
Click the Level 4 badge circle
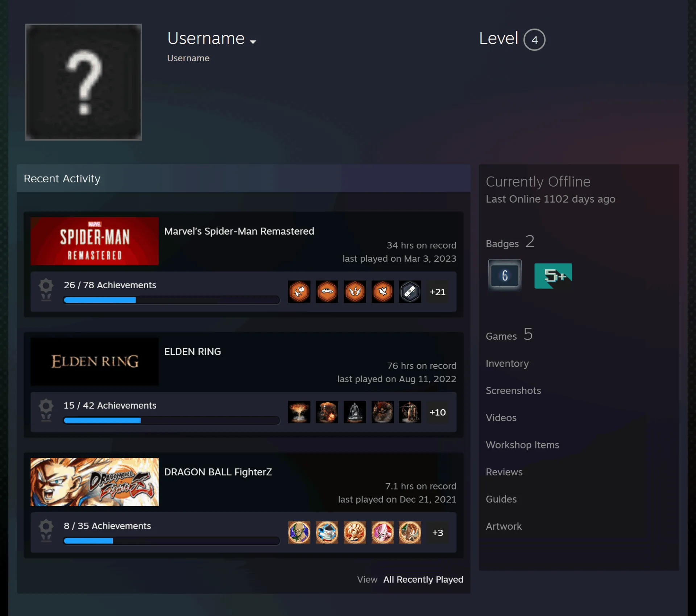(x=534, y=40)
